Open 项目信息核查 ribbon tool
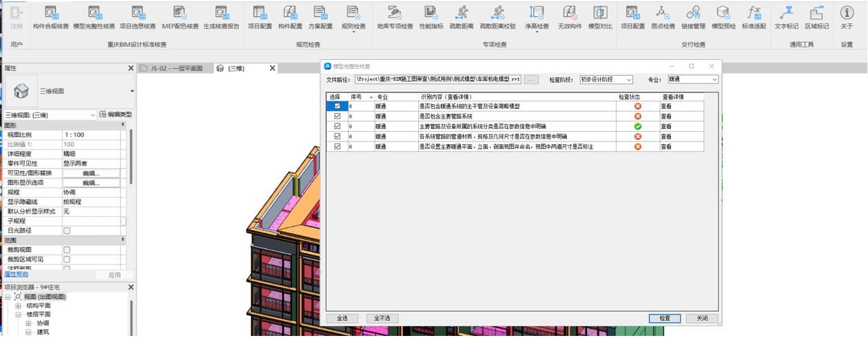Screen dimensions: 868x338 [138, 18]
